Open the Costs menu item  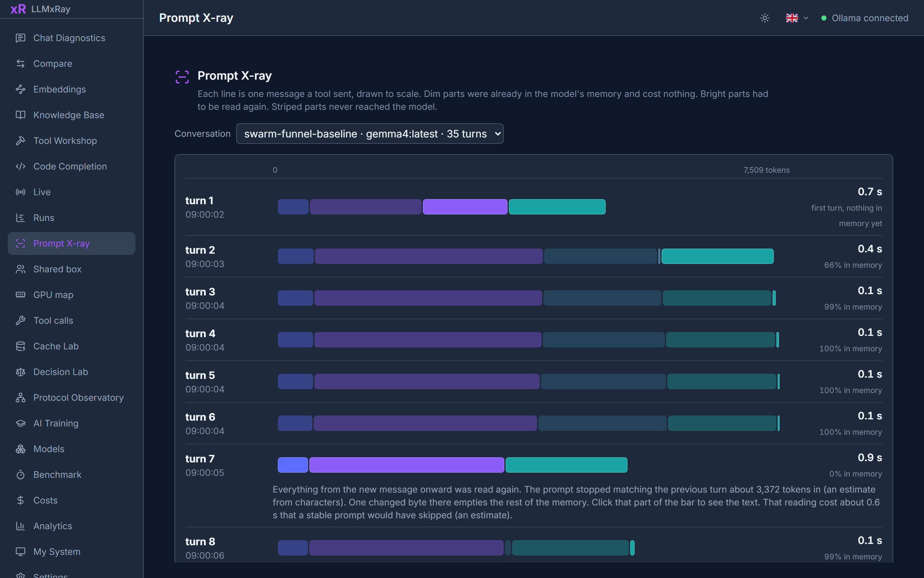point(72,500)
